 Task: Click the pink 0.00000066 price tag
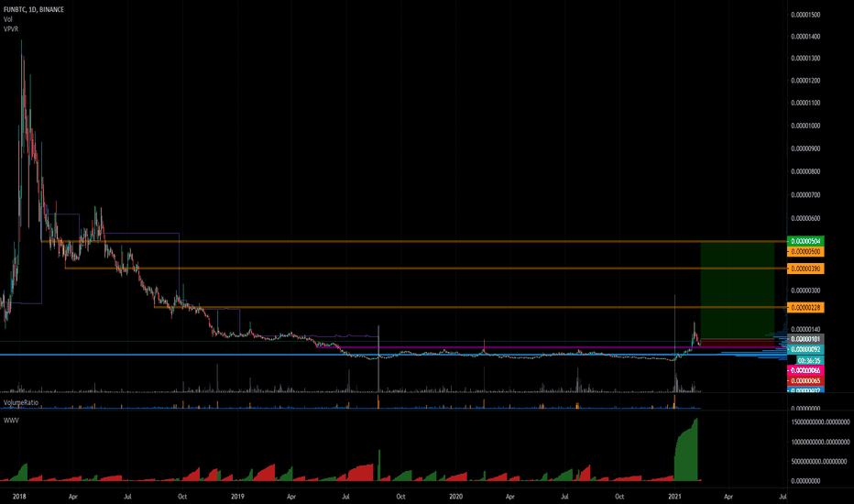(805, 370)
